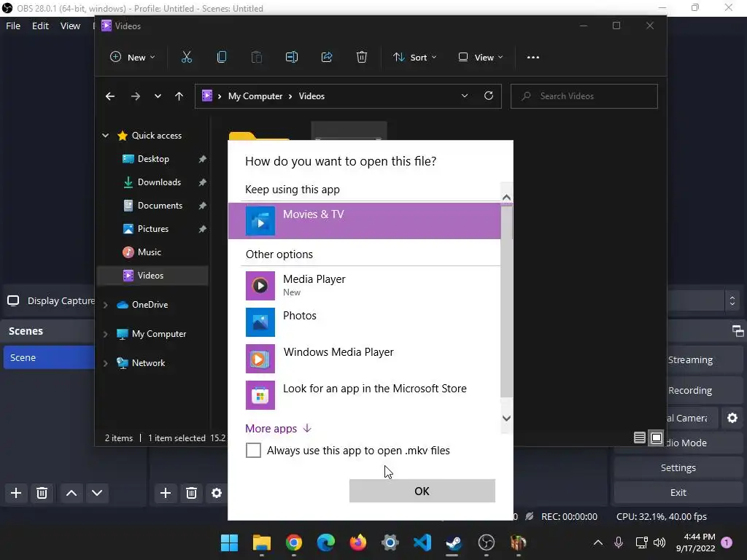747x560 pixels.
Task: Open Steam from the taskbar
Action: click(453, 542)
